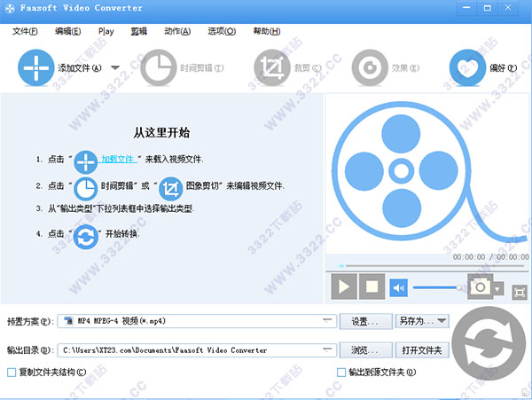Click the volume slider
This screenshot has height=400, width=532.
pos(437,287)
